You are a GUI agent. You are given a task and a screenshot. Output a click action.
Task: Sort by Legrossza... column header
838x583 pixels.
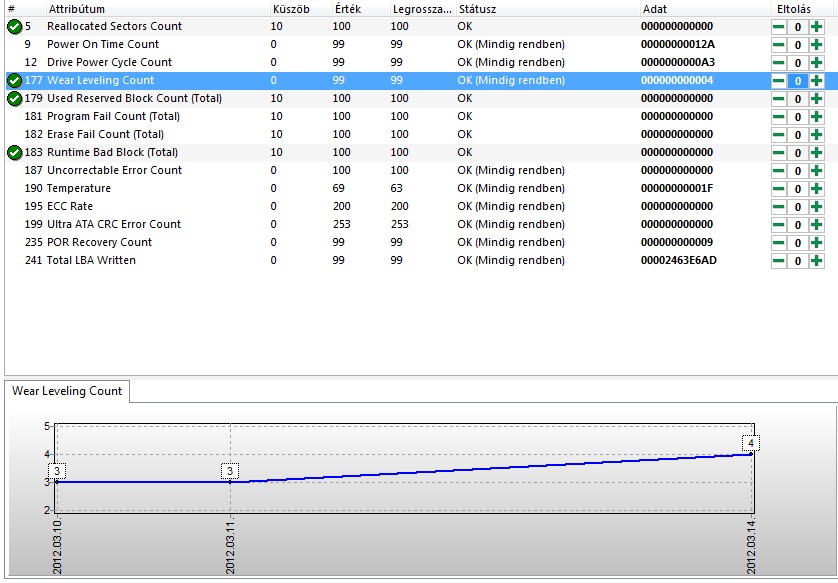coord(422,9)
